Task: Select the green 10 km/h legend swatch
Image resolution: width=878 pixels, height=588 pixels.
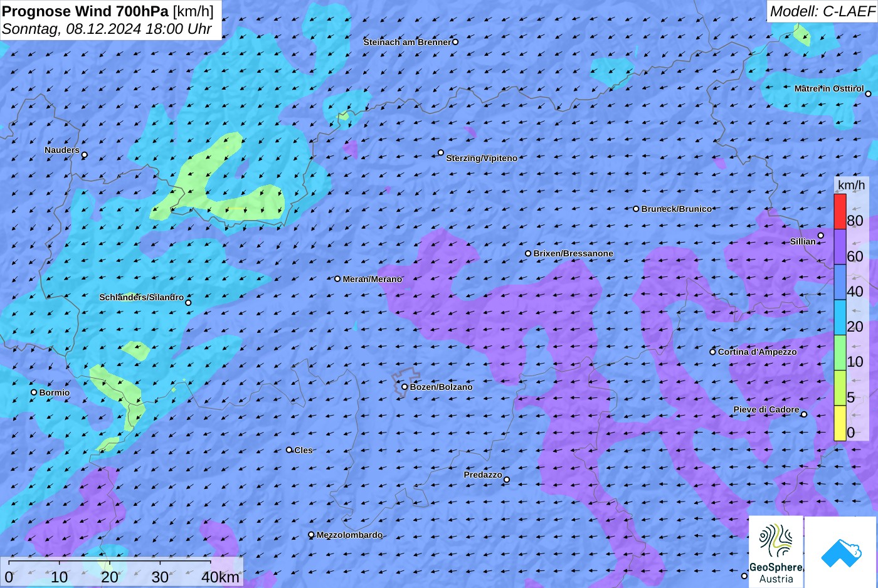Action: coord(840,353)
